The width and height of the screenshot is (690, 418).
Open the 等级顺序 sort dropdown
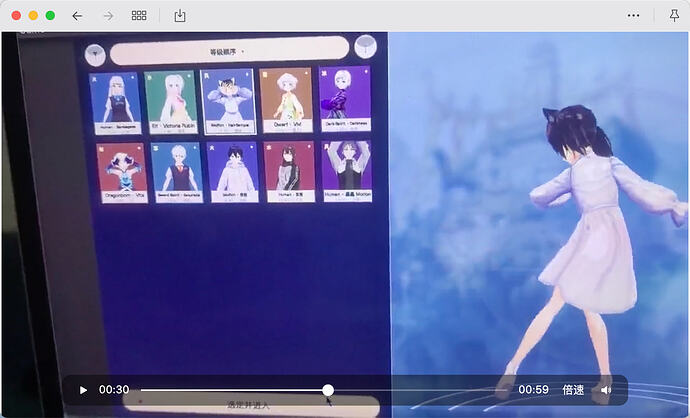(x=229, y=52)
